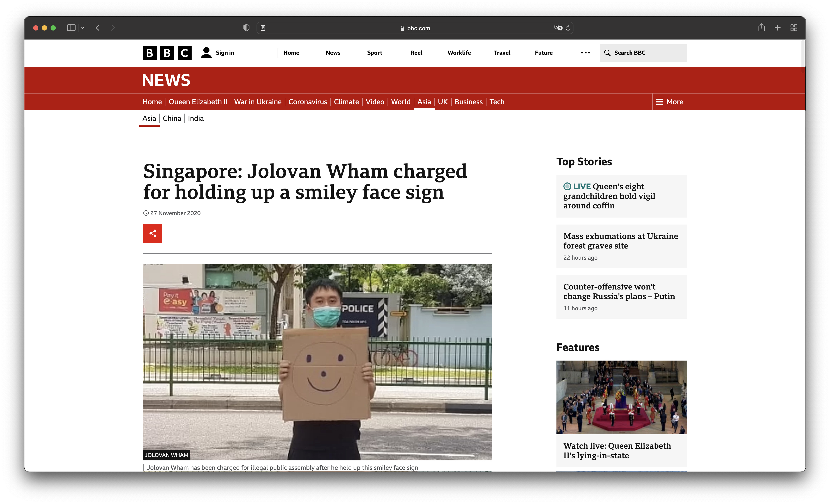This screenshot has height=504, width=830.
Task: Expand the three-dot more BBC sections menu
Action: pyautogui.click(x=585, y=53)
